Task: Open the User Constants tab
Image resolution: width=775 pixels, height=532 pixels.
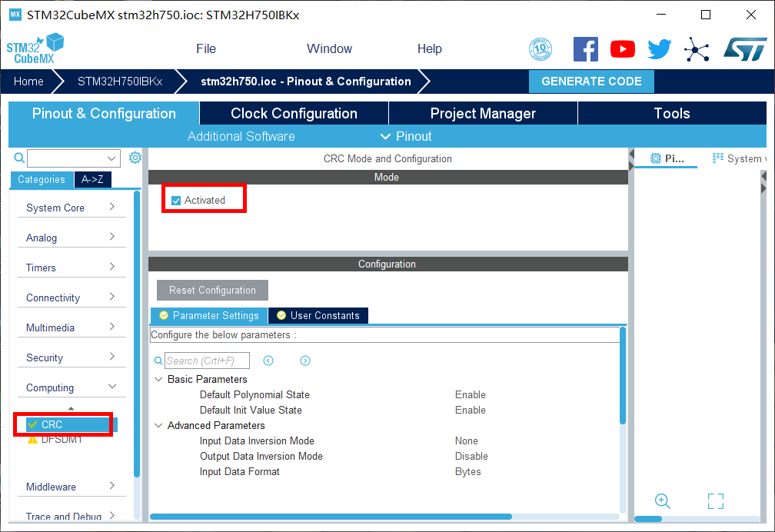Action: point(318,315)
